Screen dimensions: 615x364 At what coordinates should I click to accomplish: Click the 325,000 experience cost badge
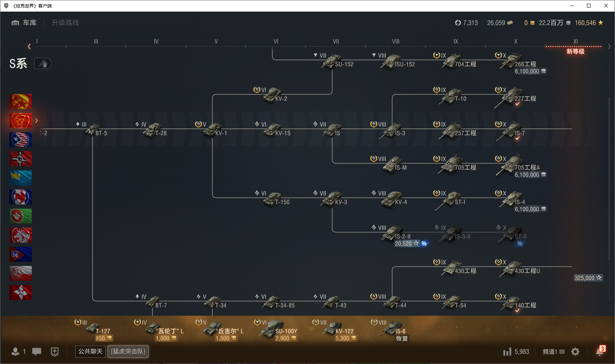[588, 278]
